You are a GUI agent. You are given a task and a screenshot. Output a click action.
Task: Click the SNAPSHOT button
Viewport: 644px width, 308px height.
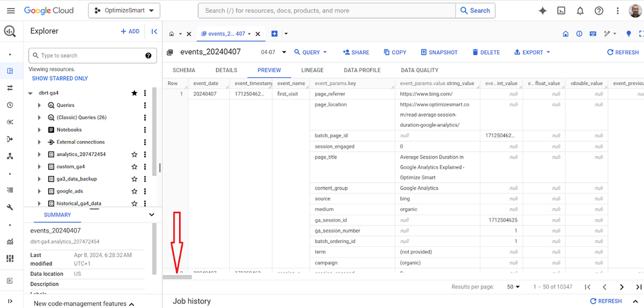439,52
